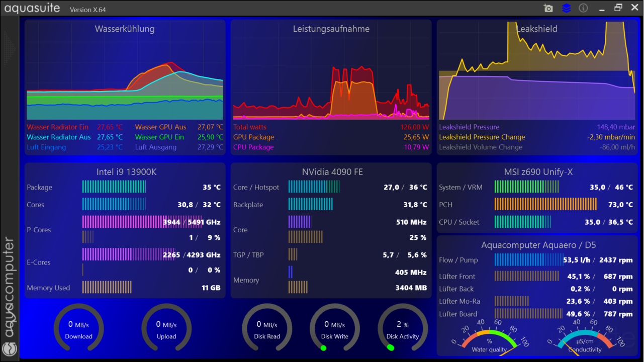Close the aquasuite window

tap(633, 8)
